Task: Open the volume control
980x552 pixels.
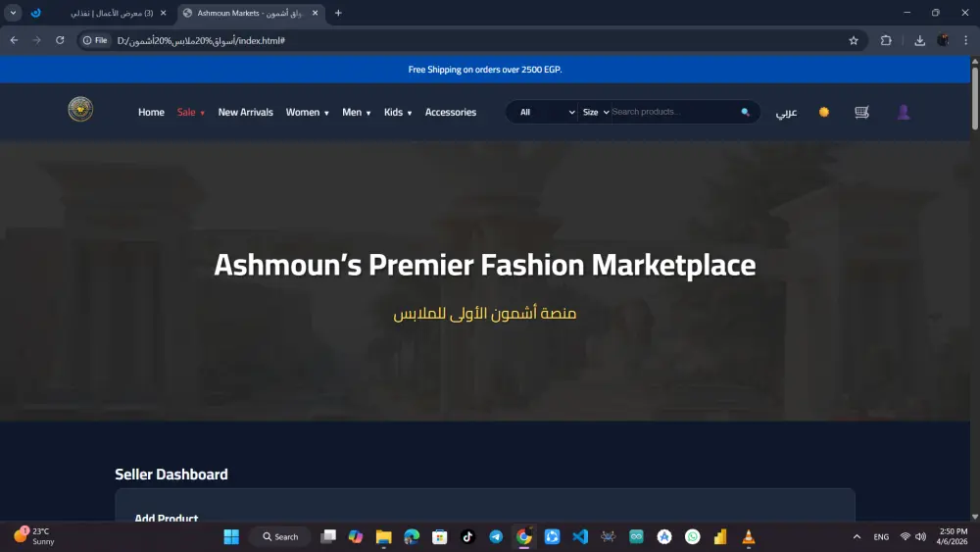Action: pos(920,536)
